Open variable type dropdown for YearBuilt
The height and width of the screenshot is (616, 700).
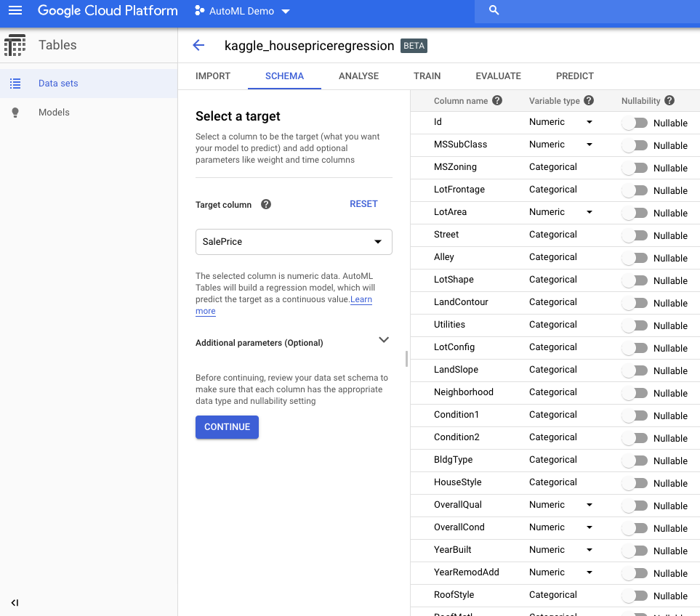point(590,550)
